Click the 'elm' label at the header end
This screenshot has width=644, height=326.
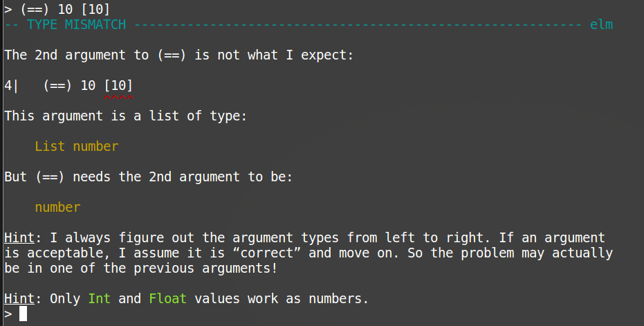(x=601, y=25)
